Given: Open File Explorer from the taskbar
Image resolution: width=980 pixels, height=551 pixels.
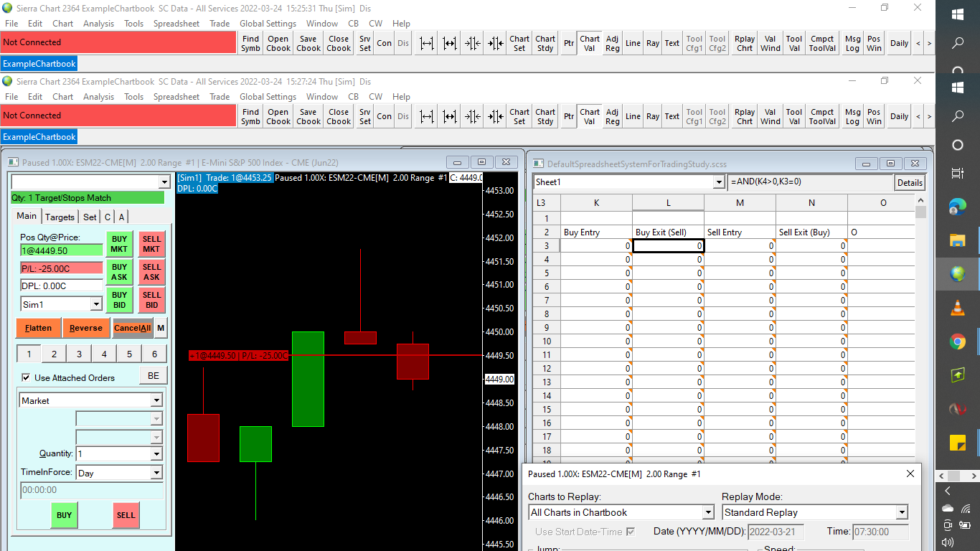Looking at the screenshot, I should pos(958,240).
